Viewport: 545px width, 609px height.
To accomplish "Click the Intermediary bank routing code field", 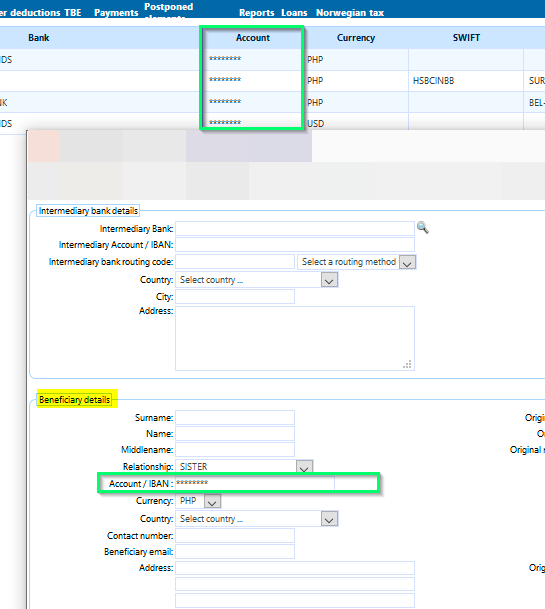I will (235, 261).
